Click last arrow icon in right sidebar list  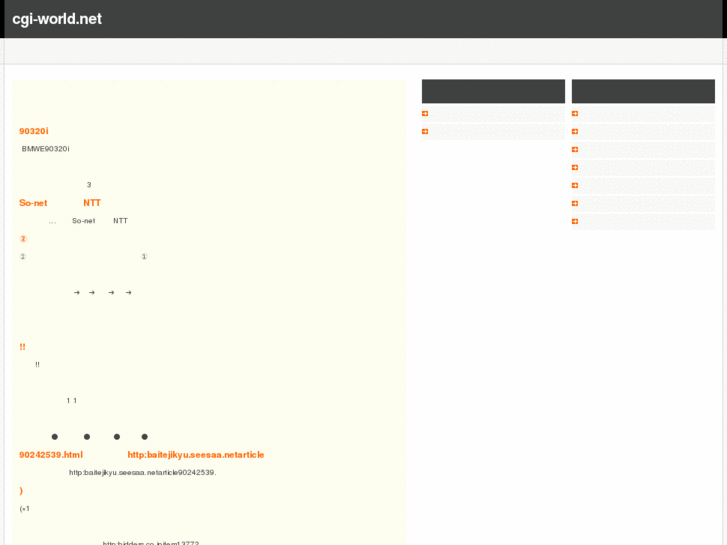click(575, 222)
